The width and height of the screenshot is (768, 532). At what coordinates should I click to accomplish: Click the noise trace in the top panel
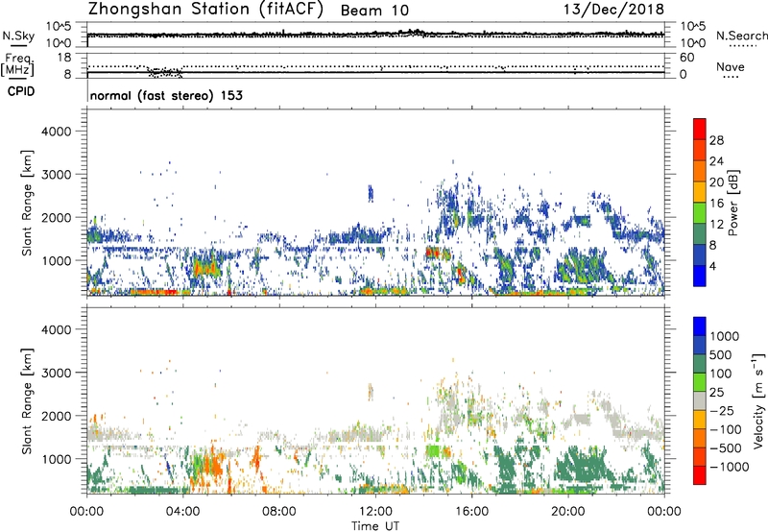tap(375, 35)
